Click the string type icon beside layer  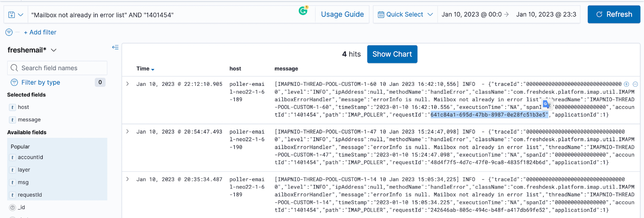pyautogui.click(x=12, y=170)
